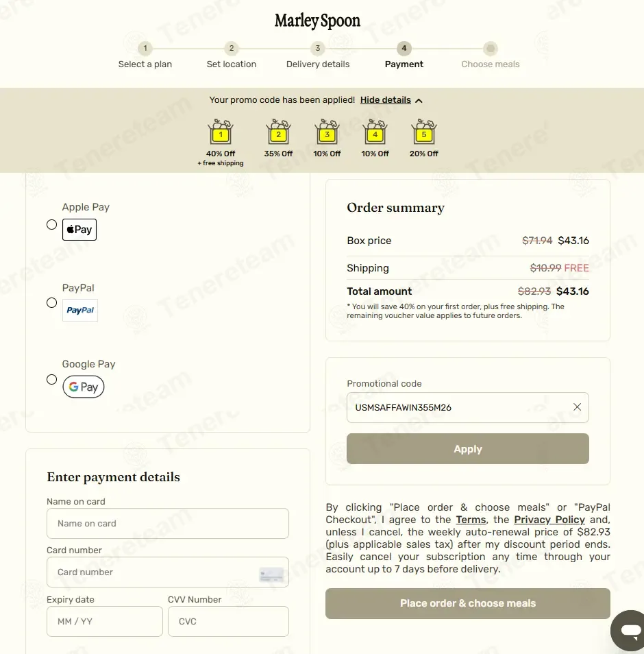Click box 3 icon with 10% Off
This screenshot has width=644, height=654.
(327, 132)
